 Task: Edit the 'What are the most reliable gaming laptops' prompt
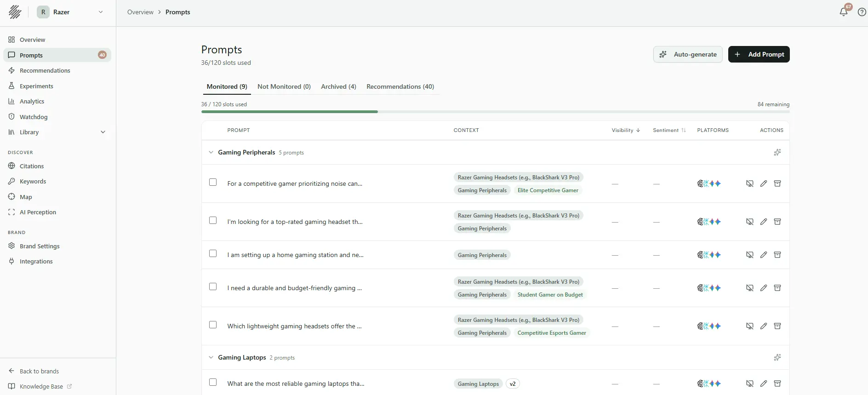[x=764, y=384]
